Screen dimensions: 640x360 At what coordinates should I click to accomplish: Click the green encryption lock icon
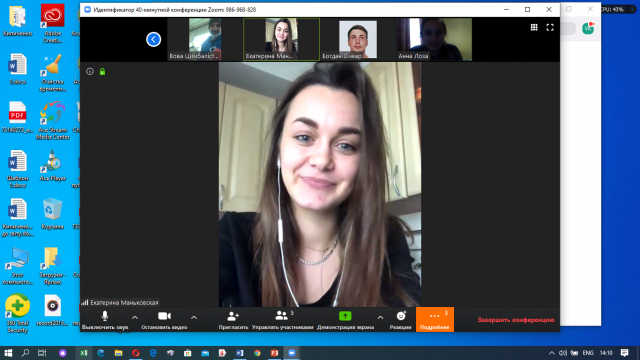click(102, 72)
